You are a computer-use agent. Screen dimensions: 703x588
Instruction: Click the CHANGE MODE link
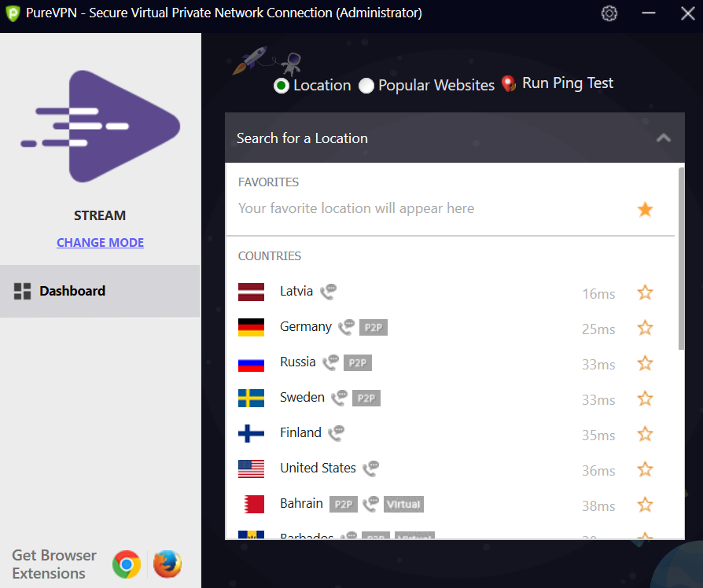[x=101, y=242]
